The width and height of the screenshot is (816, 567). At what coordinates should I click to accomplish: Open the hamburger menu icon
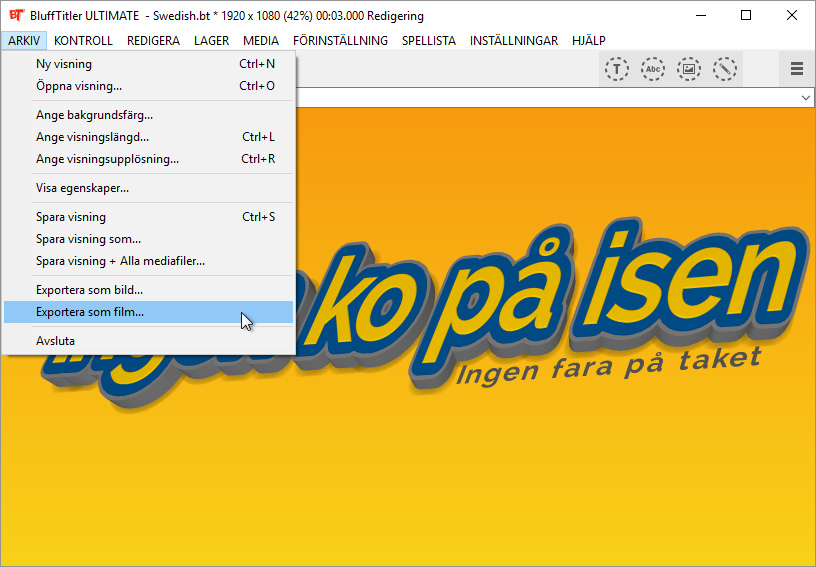click(x=797, y=69)
